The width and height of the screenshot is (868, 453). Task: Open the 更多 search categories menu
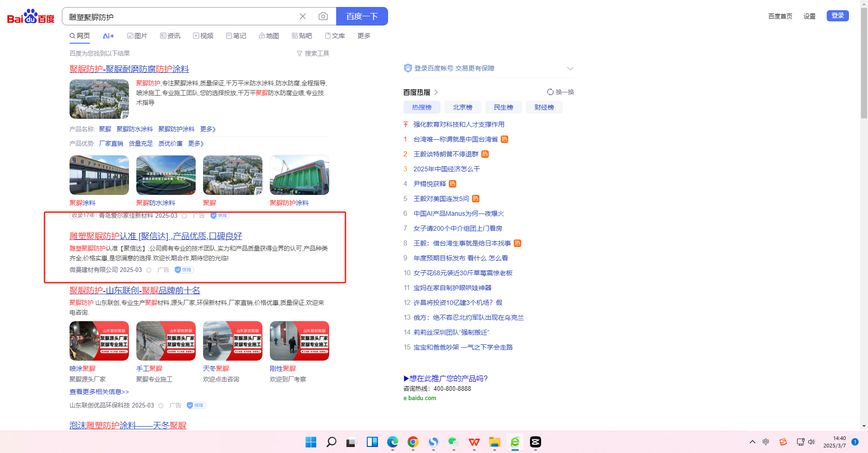pyautogui.click(x=364, y=36)
